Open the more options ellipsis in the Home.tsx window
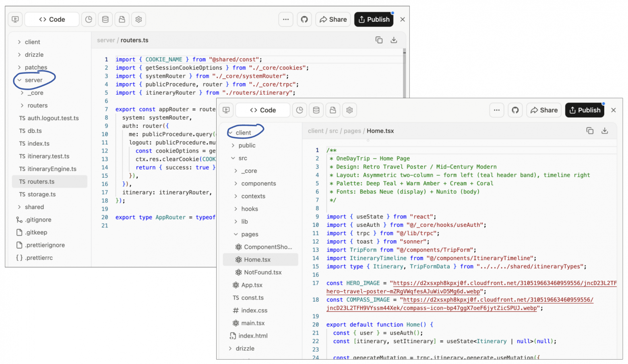The image size is (628, 364). [496, 110]
